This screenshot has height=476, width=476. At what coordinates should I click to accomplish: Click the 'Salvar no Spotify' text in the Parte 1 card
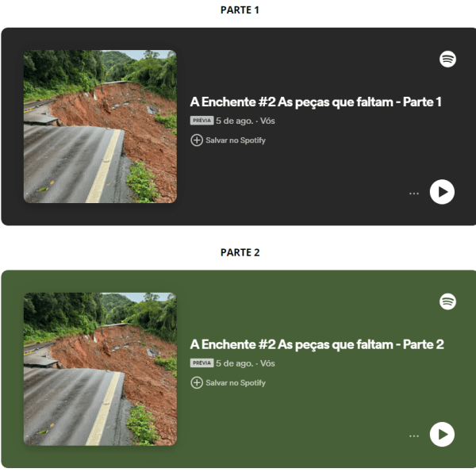[236, 140]
